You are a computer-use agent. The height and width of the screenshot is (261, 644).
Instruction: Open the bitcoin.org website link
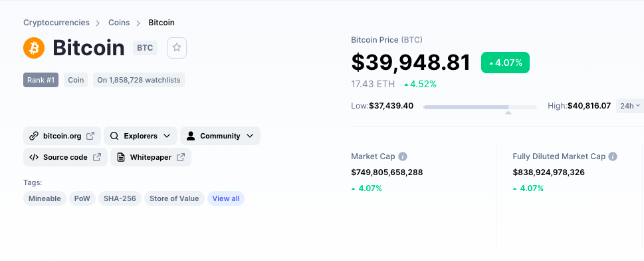[62, 136]
